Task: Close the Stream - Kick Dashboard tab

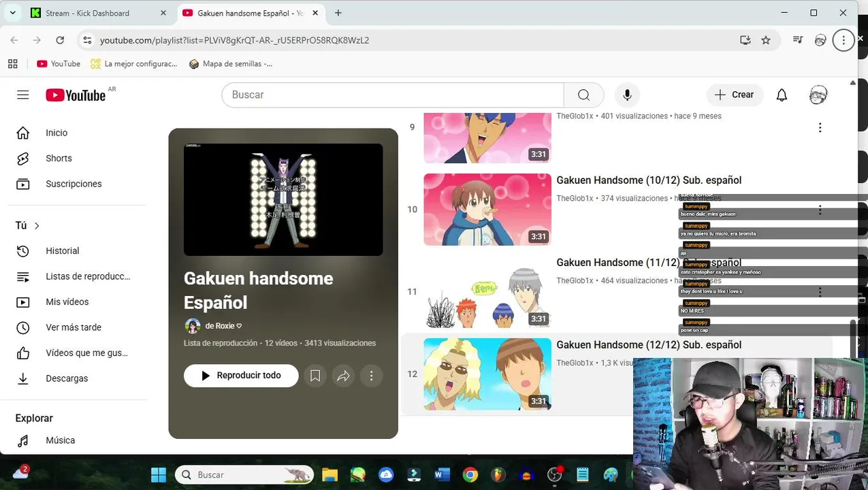Action: [x=163, y=13]
